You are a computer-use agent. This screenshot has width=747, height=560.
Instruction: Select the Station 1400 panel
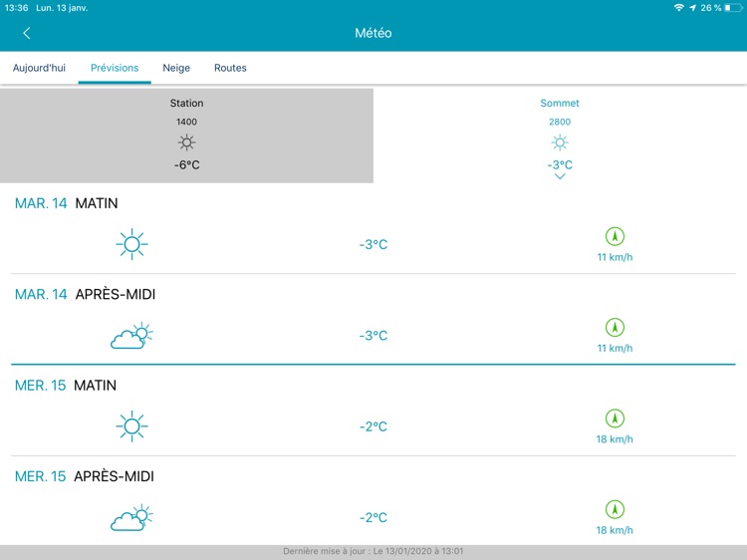point(186,136)
